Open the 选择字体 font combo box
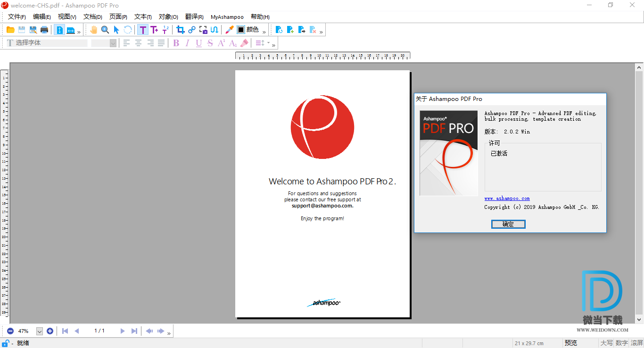 pos(47,43)
